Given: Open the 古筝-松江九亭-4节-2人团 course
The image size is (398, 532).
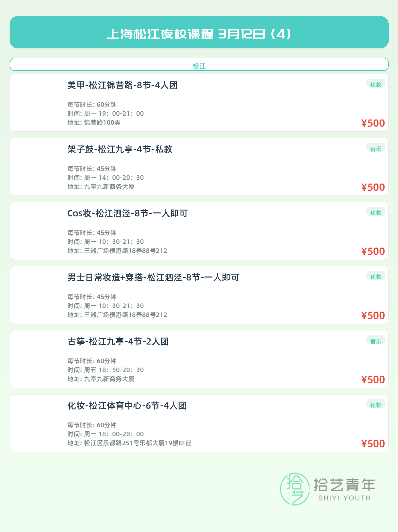Looking at the screenshot, I should click(118, 342).
